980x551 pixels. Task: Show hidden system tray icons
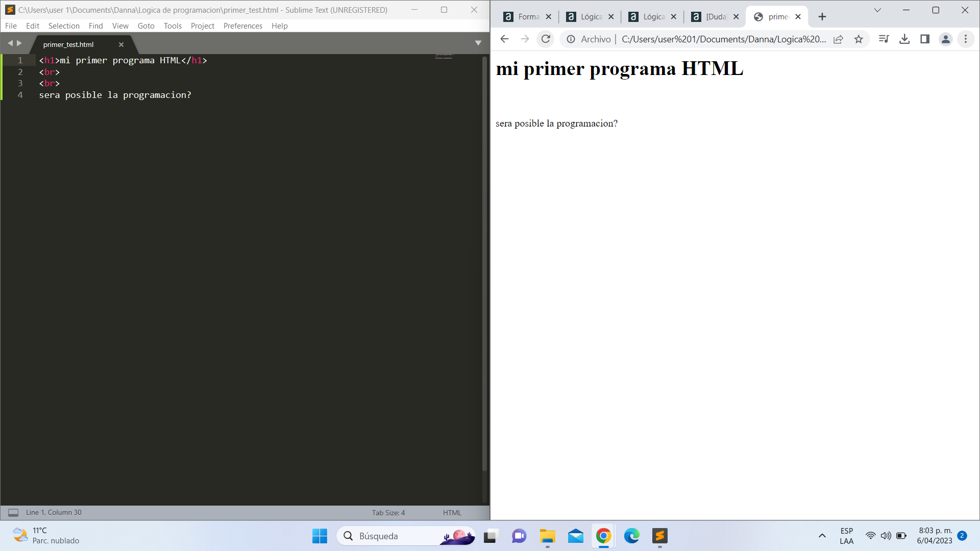click(822, 536)
